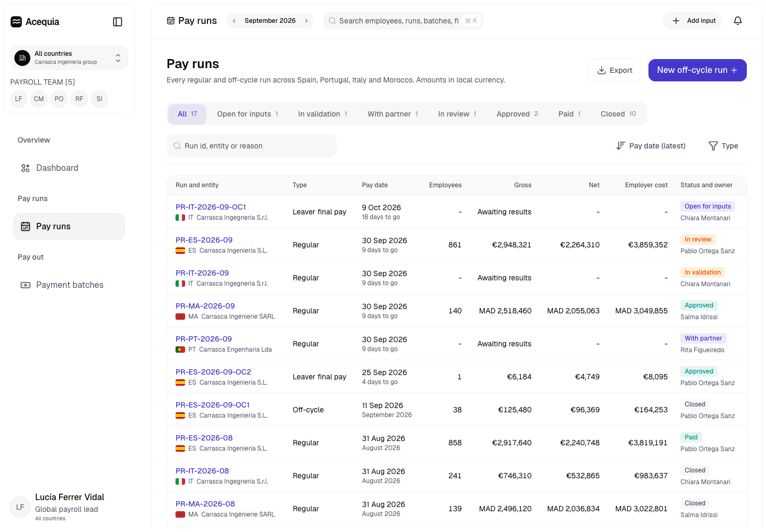Open the PO team member avatar

[59, 99]
